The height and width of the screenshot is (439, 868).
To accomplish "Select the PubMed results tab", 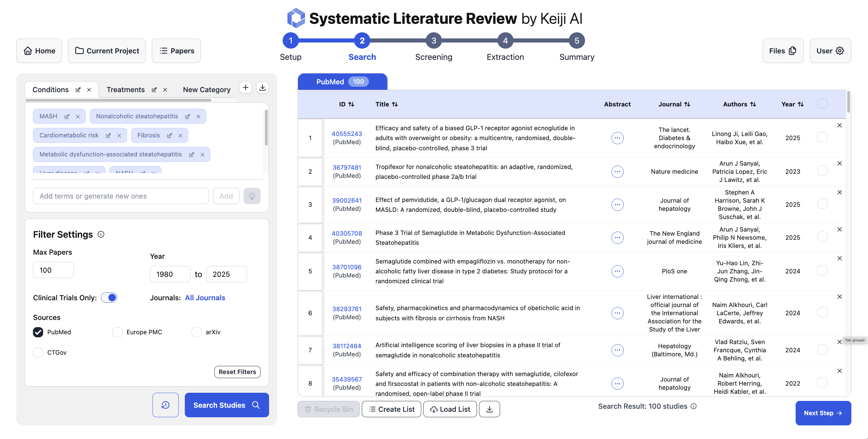I will click(342, 82).
